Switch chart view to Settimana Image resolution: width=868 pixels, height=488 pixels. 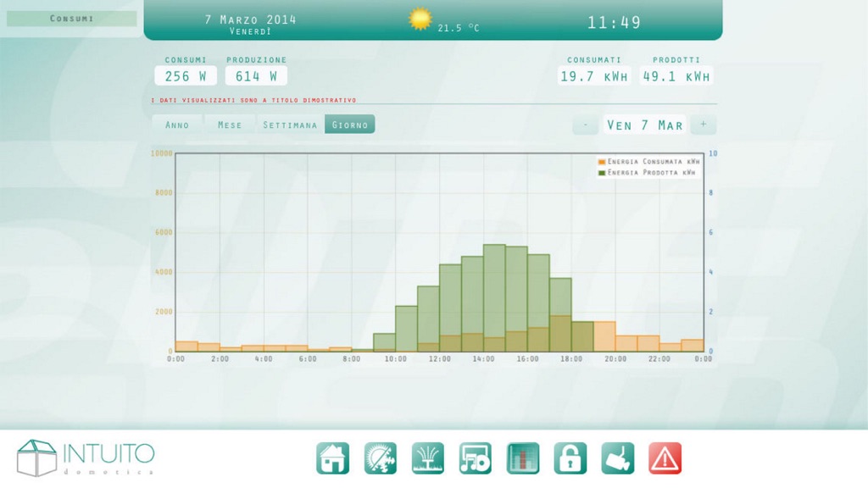point(290,125)
